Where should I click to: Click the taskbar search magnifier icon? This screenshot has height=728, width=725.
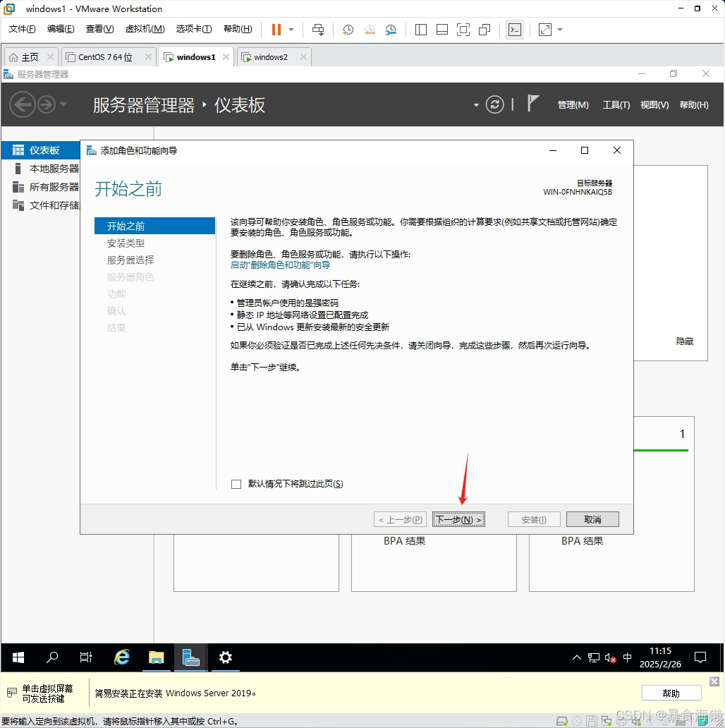[x=52, y=657]
